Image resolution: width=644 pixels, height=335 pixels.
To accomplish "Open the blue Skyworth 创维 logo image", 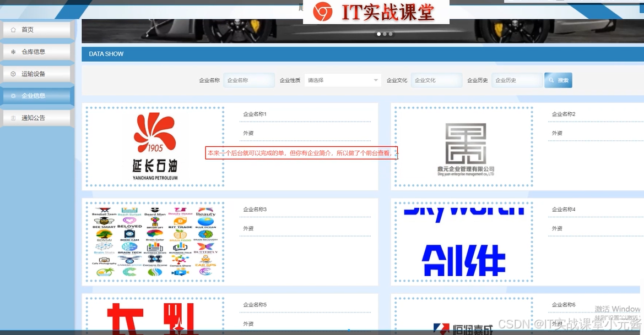I will tap(464, 242).
